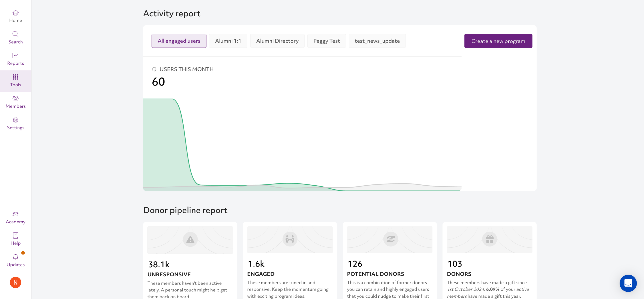Image resolution: width=644 pixels, height=299 pixels.
Task: Click the orange N user avatar
Action: click(x=16, y=282)
